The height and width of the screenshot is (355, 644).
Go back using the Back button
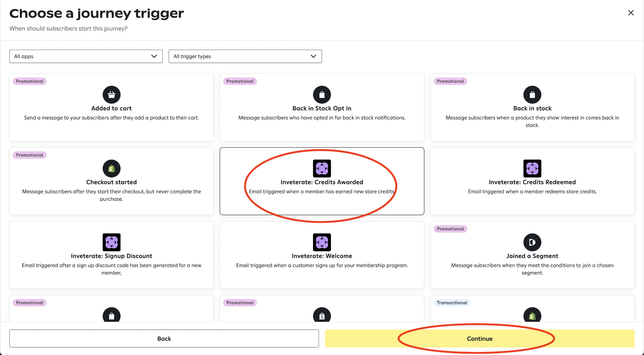point(164,339)
